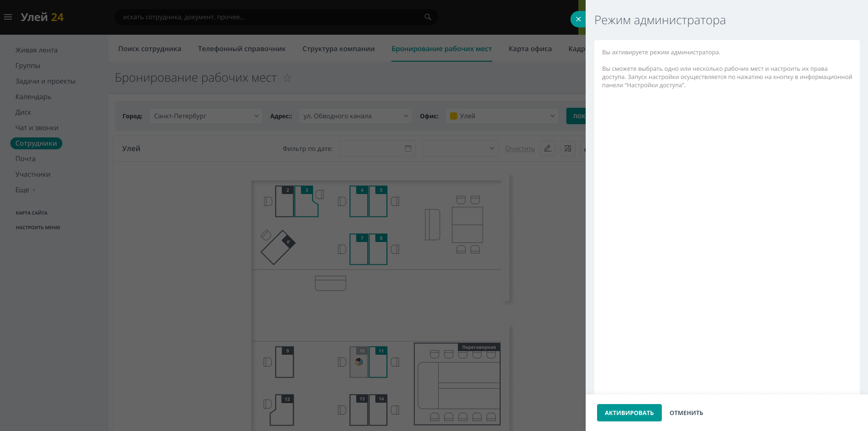Open Карта офиса tab

pyautogui.click(x=530, y=49)
